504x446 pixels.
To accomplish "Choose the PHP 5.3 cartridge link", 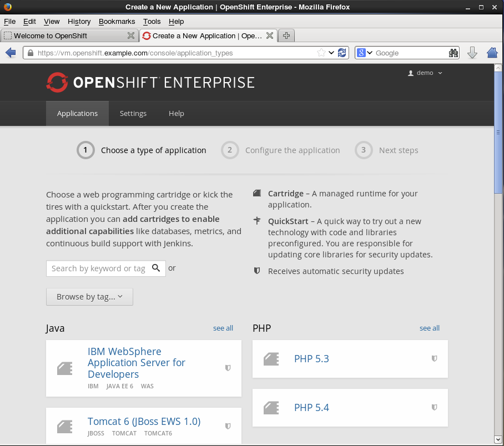I will [x=311, y=358].
